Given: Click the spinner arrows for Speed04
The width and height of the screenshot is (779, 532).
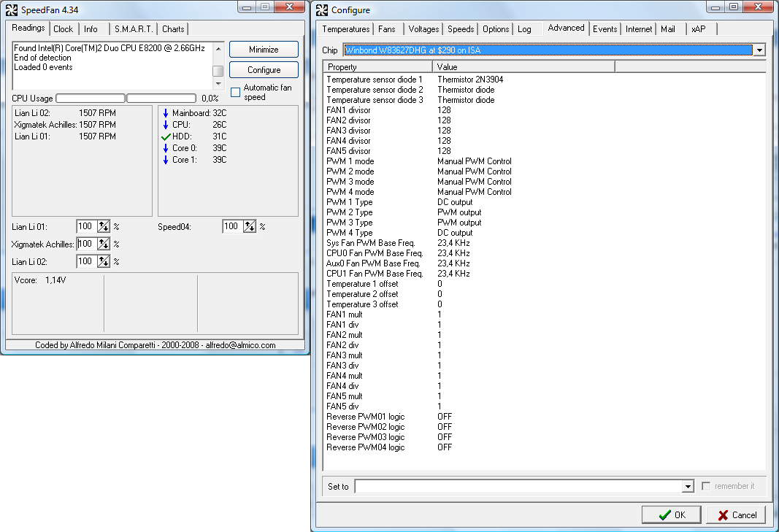Looking at the screenshot, I should click(x=250, y=226).
